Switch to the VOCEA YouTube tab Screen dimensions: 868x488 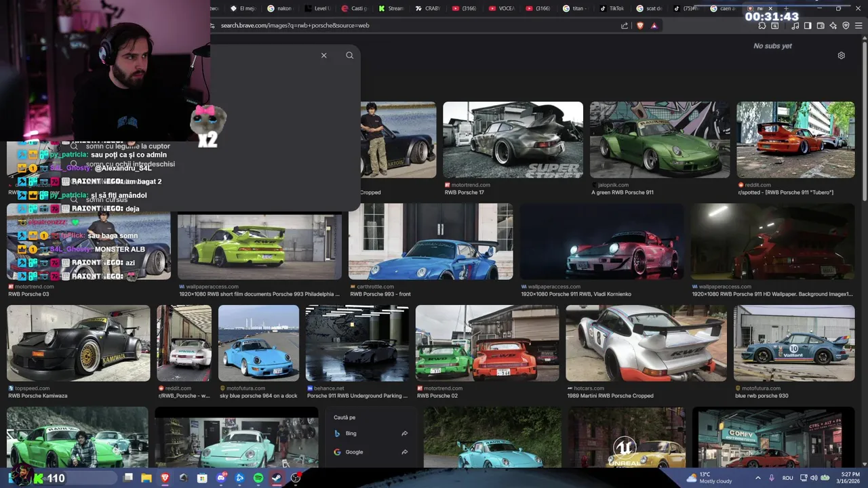[x=502, y=8]
